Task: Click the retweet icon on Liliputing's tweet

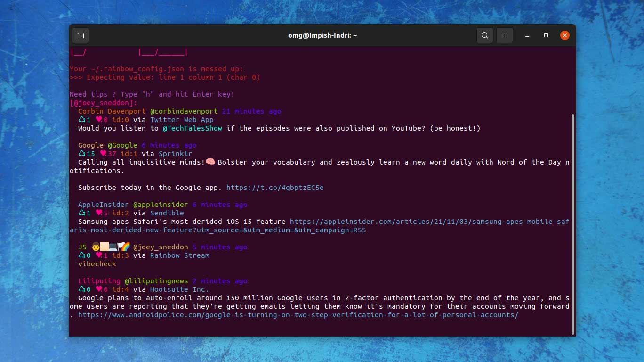Action: click(82, 289)
